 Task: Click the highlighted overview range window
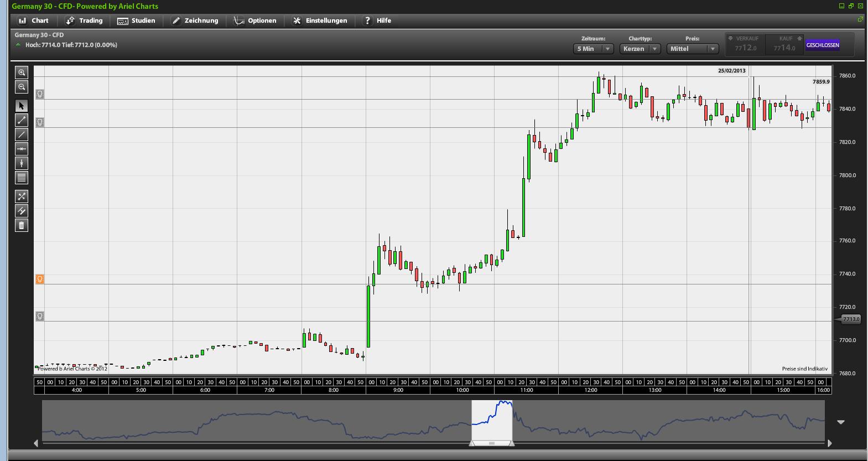492,420
